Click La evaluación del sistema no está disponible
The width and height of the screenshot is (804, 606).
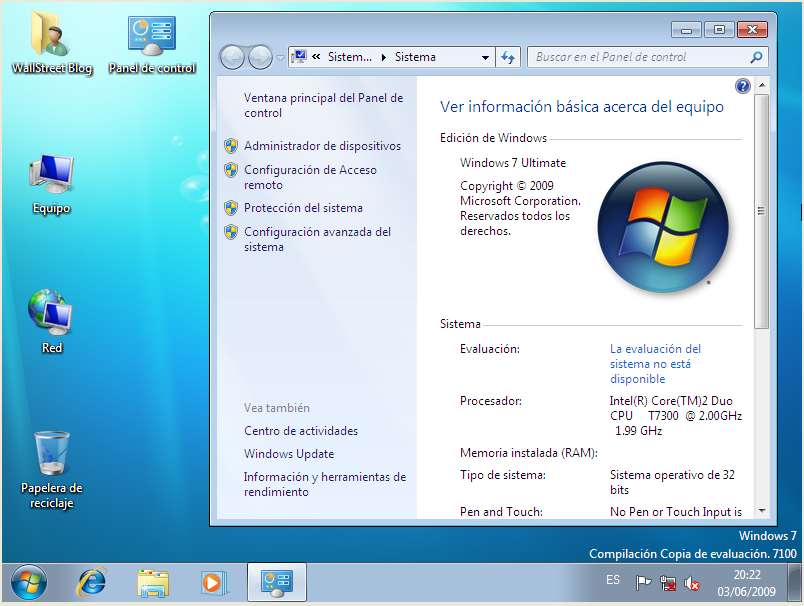pyautogui.click(x=655, y=363)
